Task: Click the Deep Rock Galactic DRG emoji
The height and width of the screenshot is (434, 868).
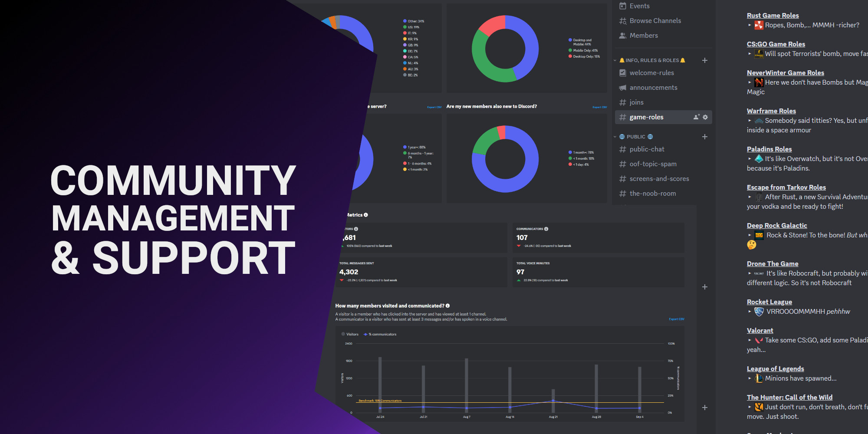Action: 759,235
